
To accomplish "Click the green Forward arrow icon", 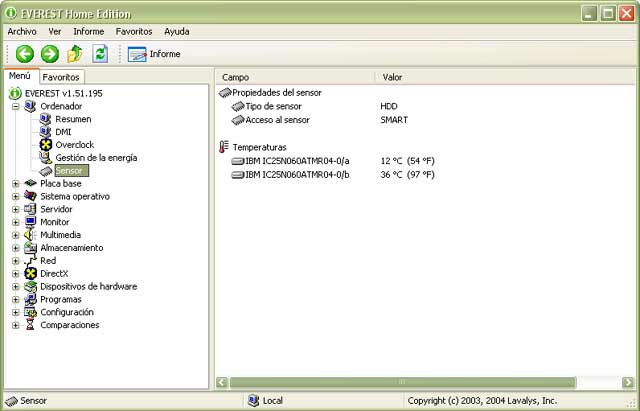I will click(x=49, y=54).
